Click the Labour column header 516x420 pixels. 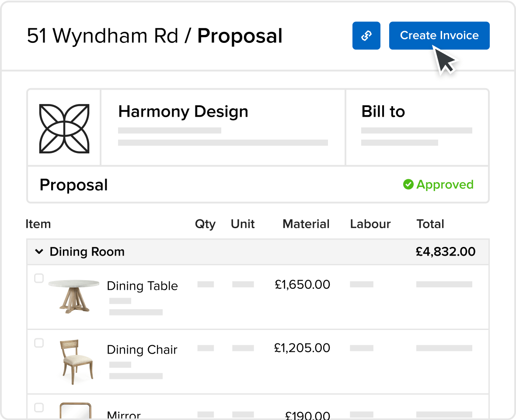[x=370, y=224]
